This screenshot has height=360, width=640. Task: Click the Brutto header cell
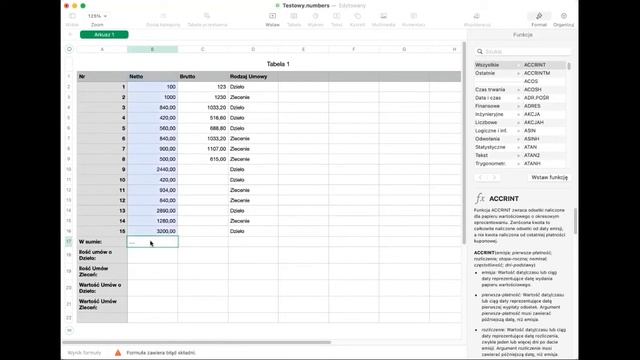pyautogui.click(x=203, y=76)
